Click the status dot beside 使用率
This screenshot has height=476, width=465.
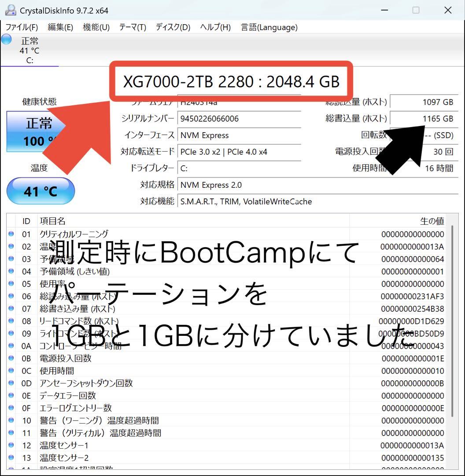tap(11, 284)
